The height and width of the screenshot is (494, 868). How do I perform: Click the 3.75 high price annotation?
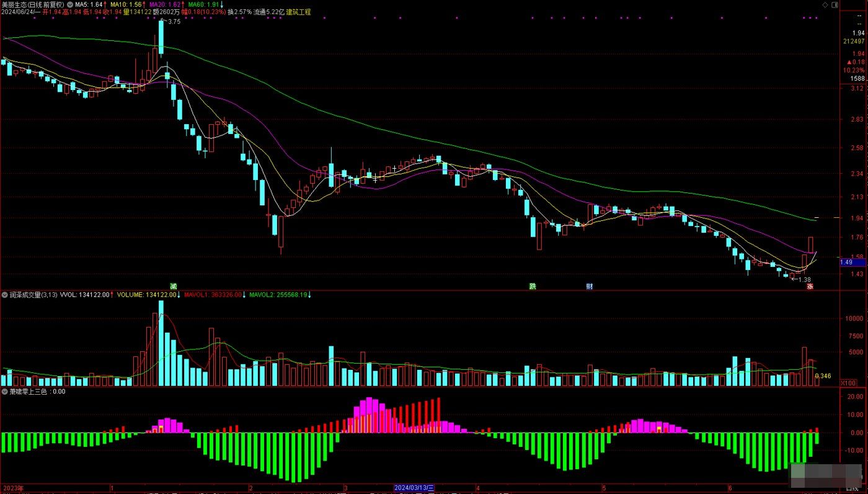[x=174, y=22]
